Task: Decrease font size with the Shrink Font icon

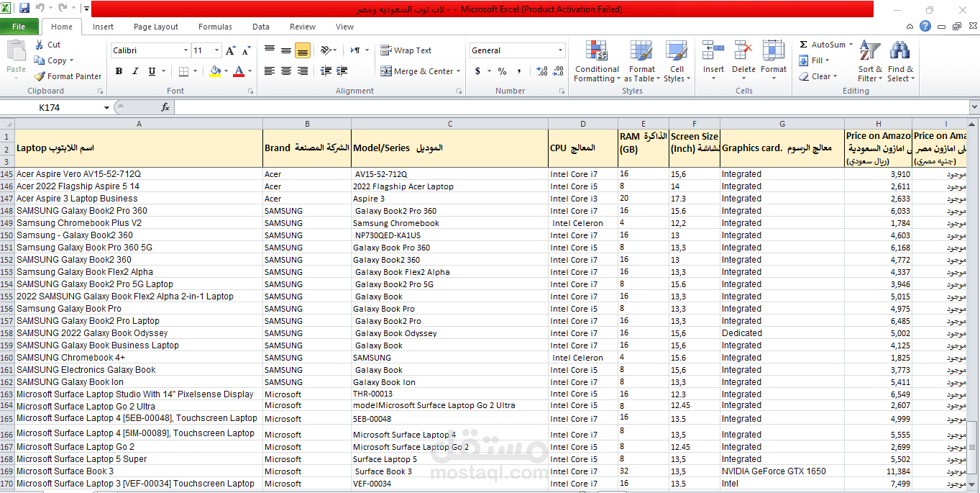Action: tap(246, 50)
